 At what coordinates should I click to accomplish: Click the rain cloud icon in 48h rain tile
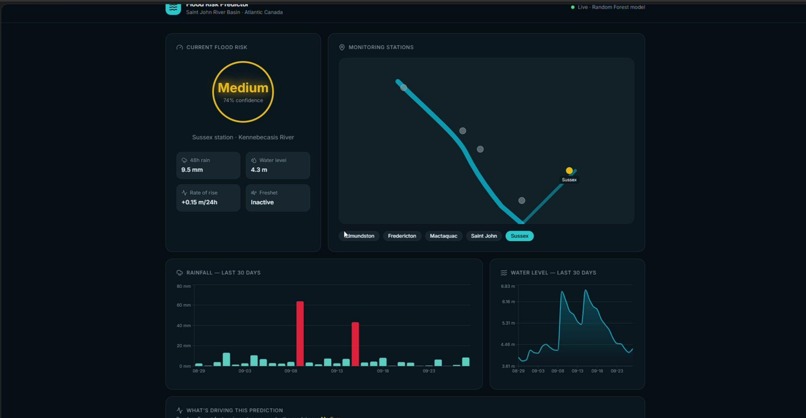(185, 160)
